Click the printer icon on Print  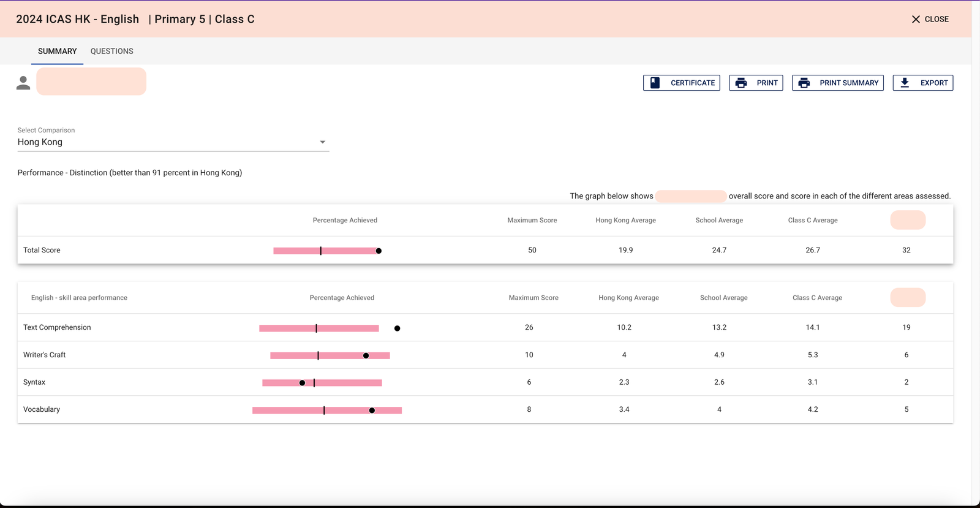(x=741, y=83)
